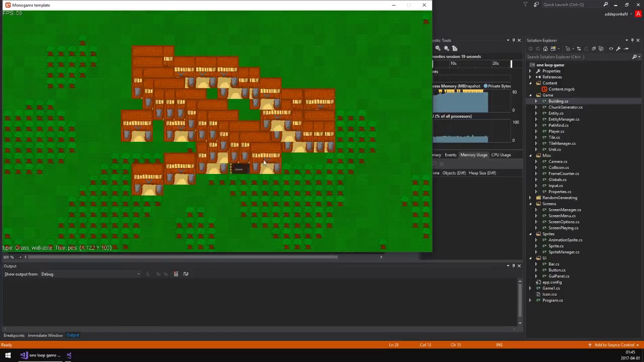The height and width of the screenshot is (362, 644).
Task: Select the Output tab
Action: (x=72, y=335)
